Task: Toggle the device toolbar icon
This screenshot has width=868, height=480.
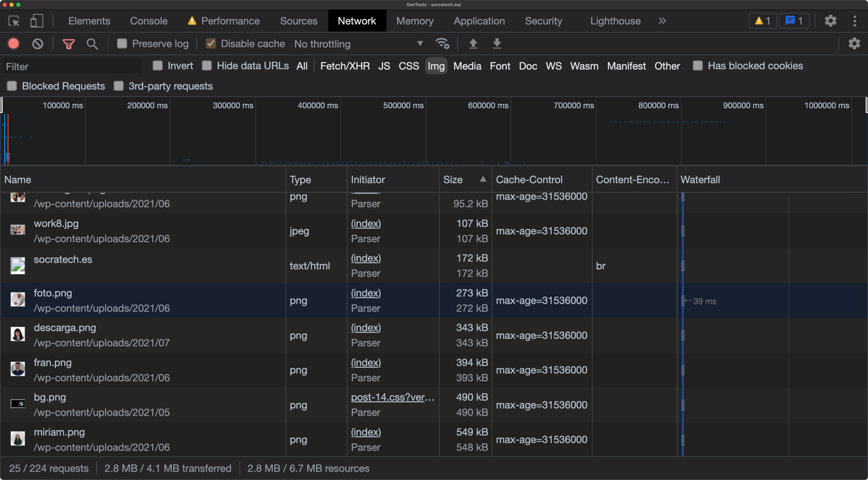Action: (x=36, y=21)
